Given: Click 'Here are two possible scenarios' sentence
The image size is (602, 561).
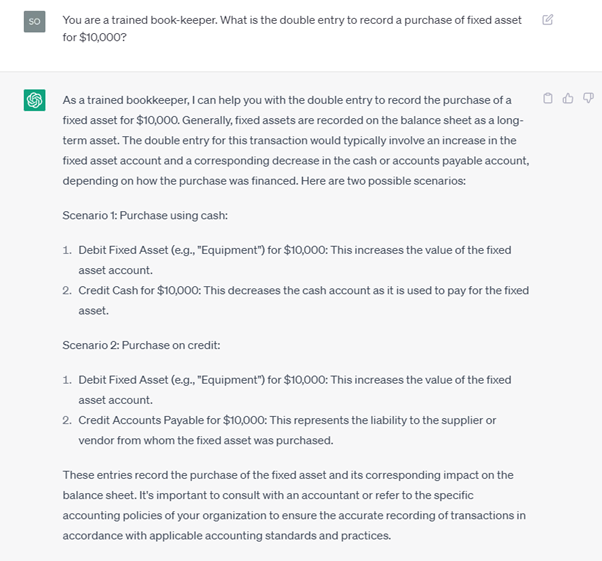Looking at the screenshot, I should point(383,181).
